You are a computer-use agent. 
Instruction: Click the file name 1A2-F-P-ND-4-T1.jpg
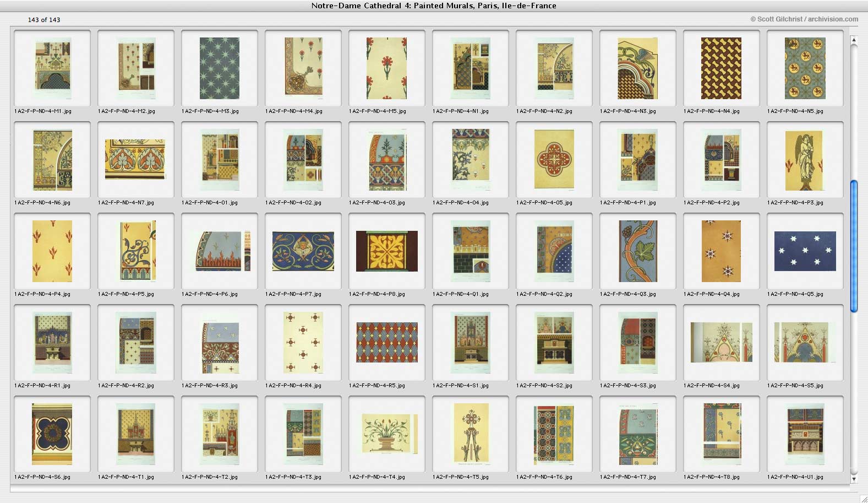tap(126, 477)
